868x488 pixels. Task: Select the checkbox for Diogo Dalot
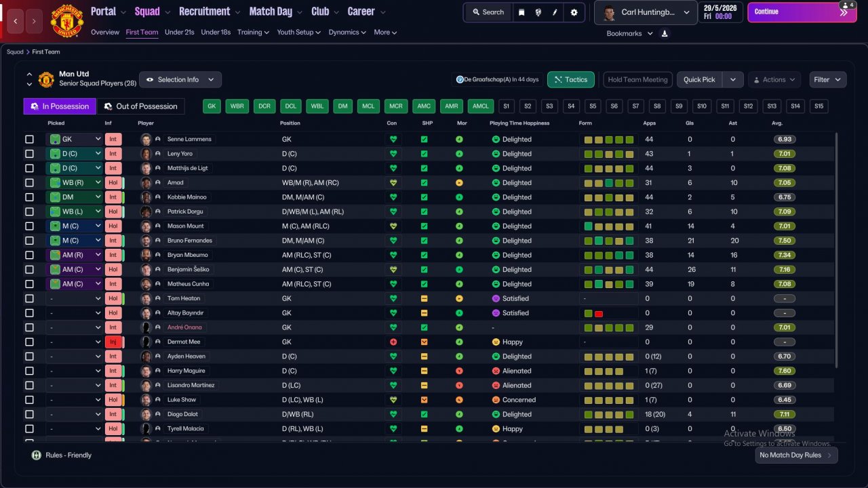pyautogui.click(x=29, y=415)
